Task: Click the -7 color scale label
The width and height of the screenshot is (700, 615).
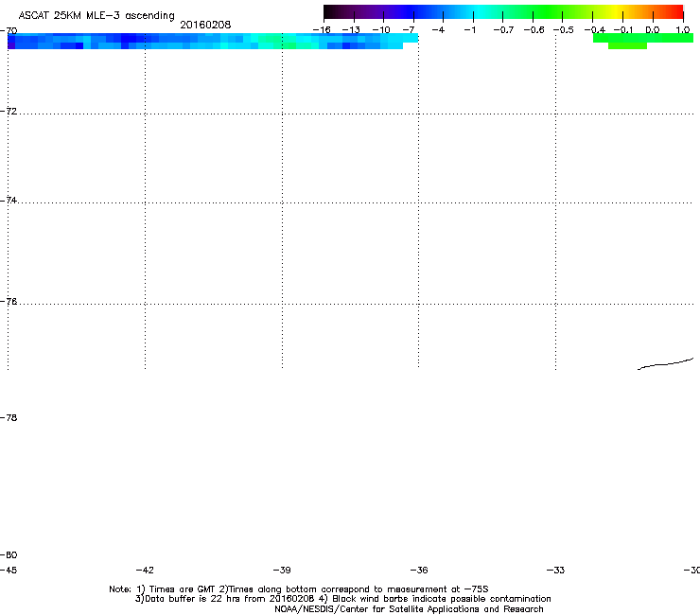Action: pyautogui.click(x=409, y=30)
